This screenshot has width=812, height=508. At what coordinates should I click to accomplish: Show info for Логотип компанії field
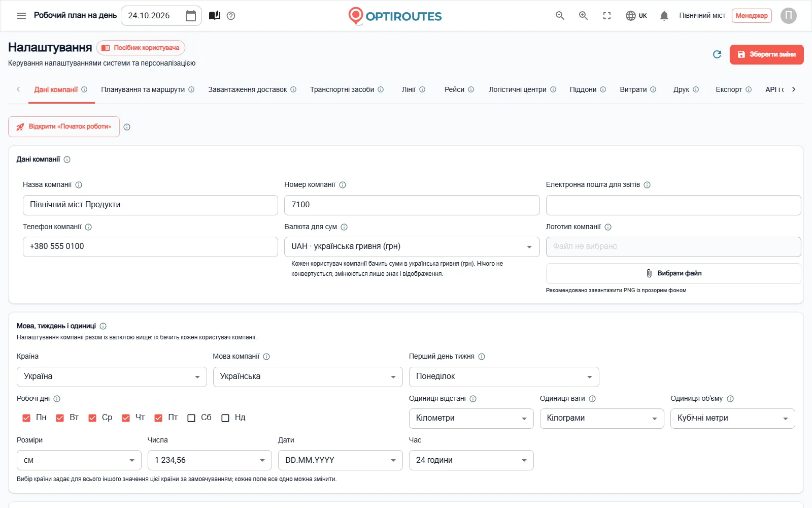click(608, 227)
